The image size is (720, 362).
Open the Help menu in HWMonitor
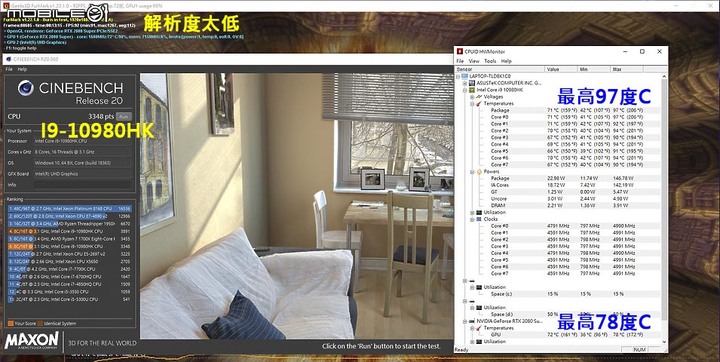pos(506,61)
